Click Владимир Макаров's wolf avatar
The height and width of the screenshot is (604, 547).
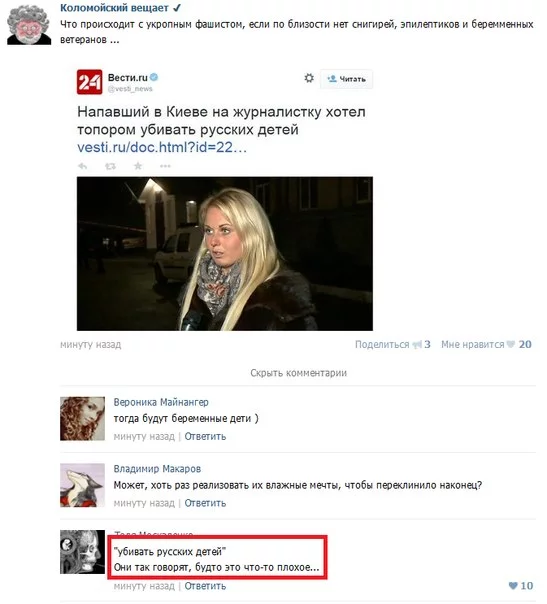[82, 485]
